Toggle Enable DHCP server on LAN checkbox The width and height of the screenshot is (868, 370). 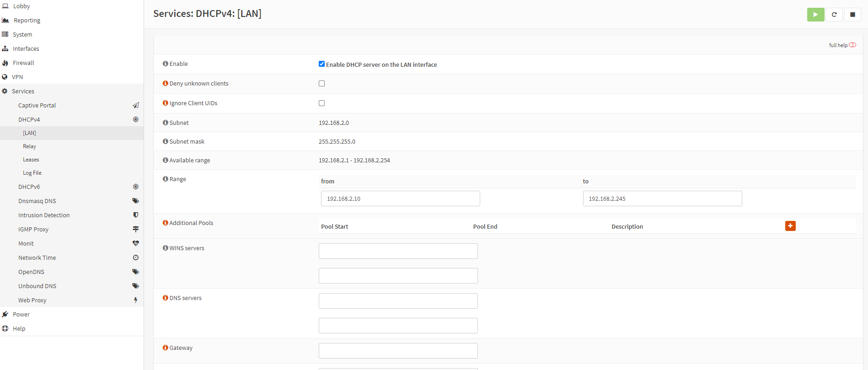[x=322, y=64]
